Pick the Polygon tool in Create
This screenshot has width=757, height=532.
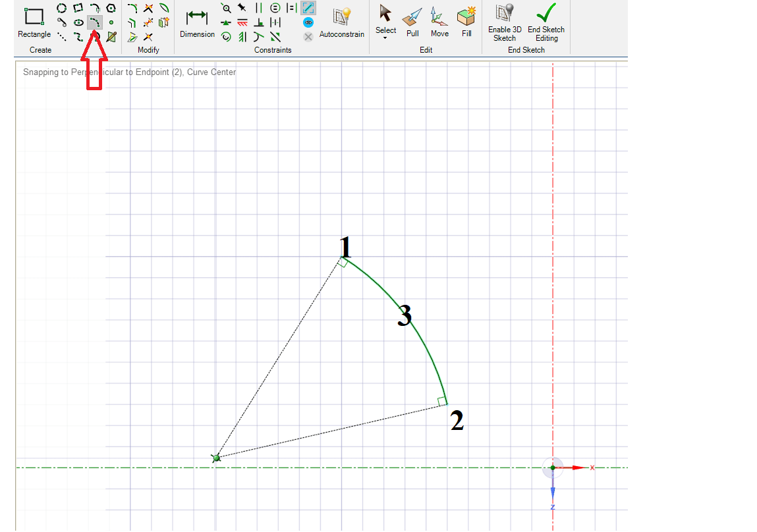click(x=111, y=8)
